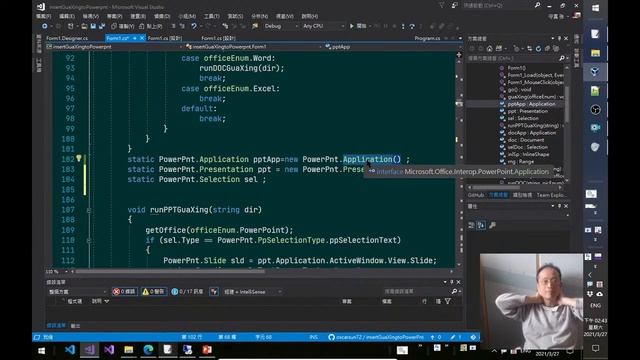Click the build-only filter icon in Error List
640x360 pixels.
click(x=214, y=291)
